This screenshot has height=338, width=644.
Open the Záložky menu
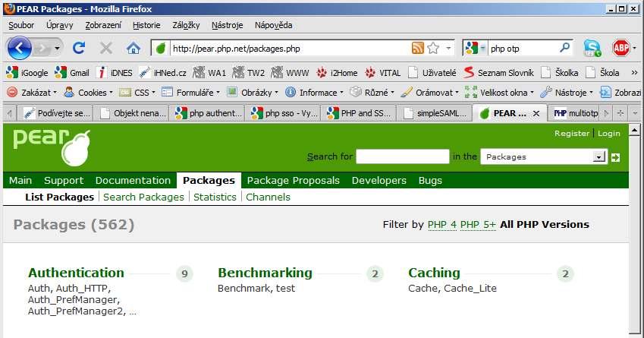pyautogui.click(x=186, y=25)
